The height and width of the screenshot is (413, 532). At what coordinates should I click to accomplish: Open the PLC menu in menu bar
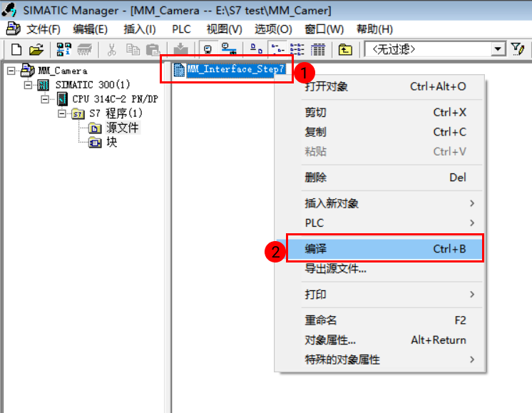181,29
